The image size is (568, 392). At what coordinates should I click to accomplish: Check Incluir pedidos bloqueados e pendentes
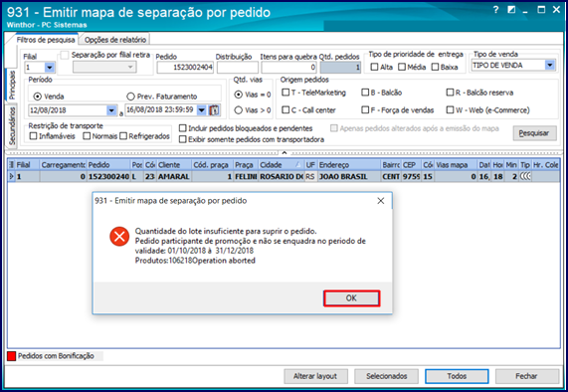point(183,128)
